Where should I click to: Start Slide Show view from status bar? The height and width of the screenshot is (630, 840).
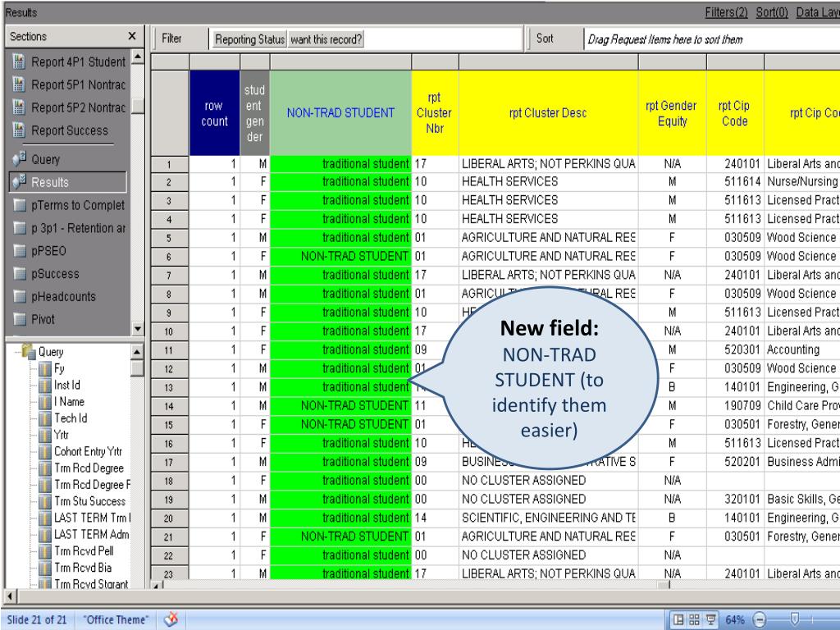click(x=710, y=618)
